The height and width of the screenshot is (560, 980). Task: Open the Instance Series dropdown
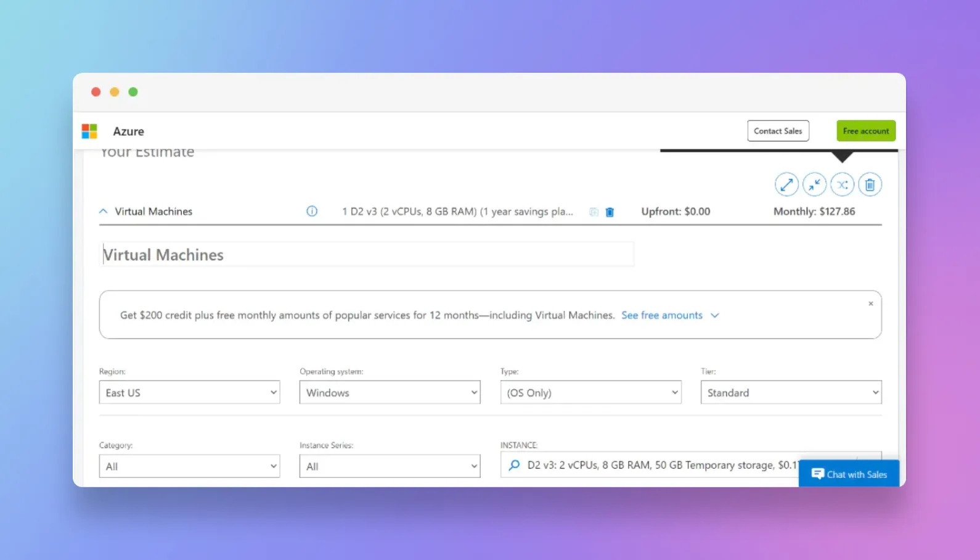click(x=390, y=466)
